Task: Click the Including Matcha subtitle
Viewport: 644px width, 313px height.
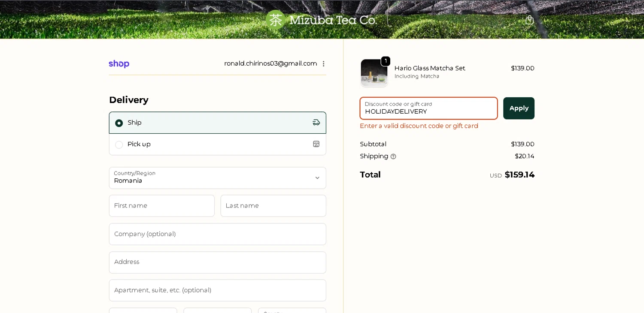Action: pyautogui.click(x=417, y=76)
